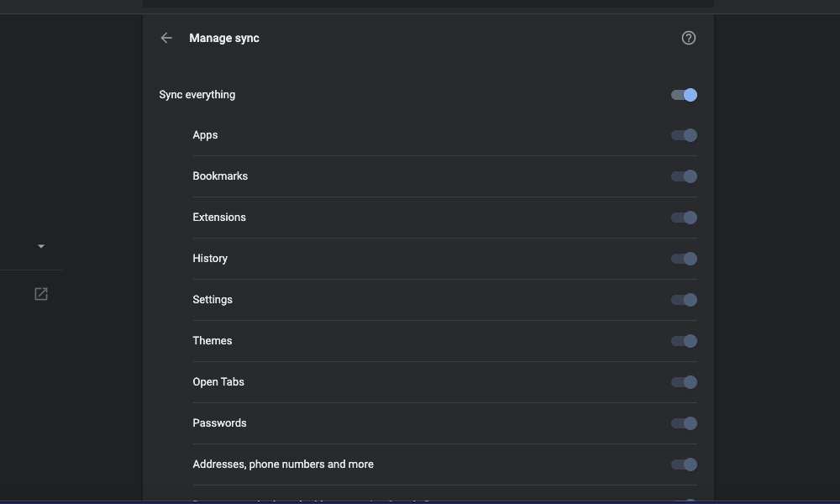Open the help question mark icon
Viewport: 840px width, 504px height.
coord(689,38)
